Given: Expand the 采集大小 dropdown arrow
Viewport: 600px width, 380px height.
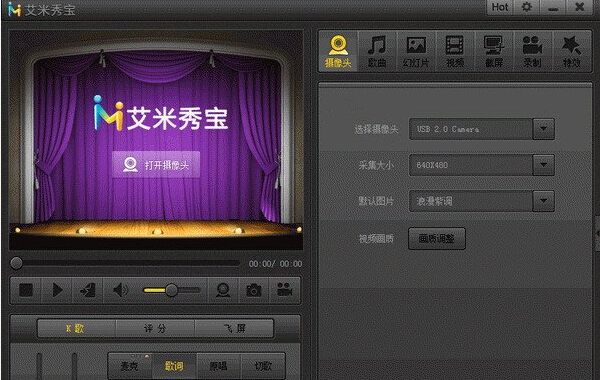Looking at the screenshot, I should (x=543, y=165).
